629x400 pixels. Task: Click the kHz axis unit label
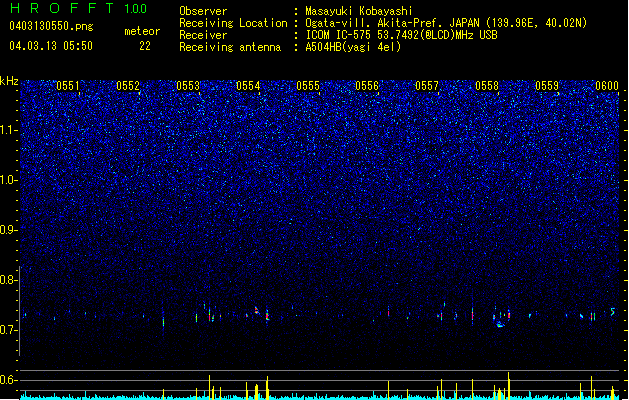(9, 81)
